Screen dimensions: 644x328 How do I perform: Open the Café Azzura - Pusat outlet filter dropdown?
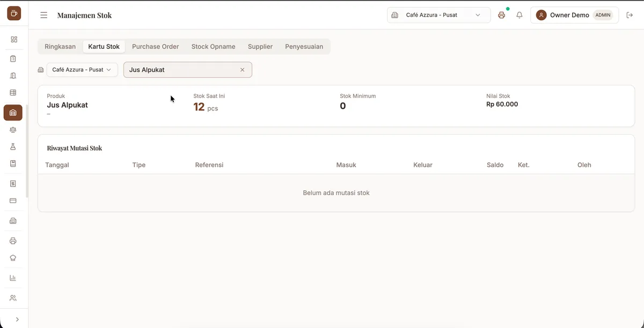point(82,70)
